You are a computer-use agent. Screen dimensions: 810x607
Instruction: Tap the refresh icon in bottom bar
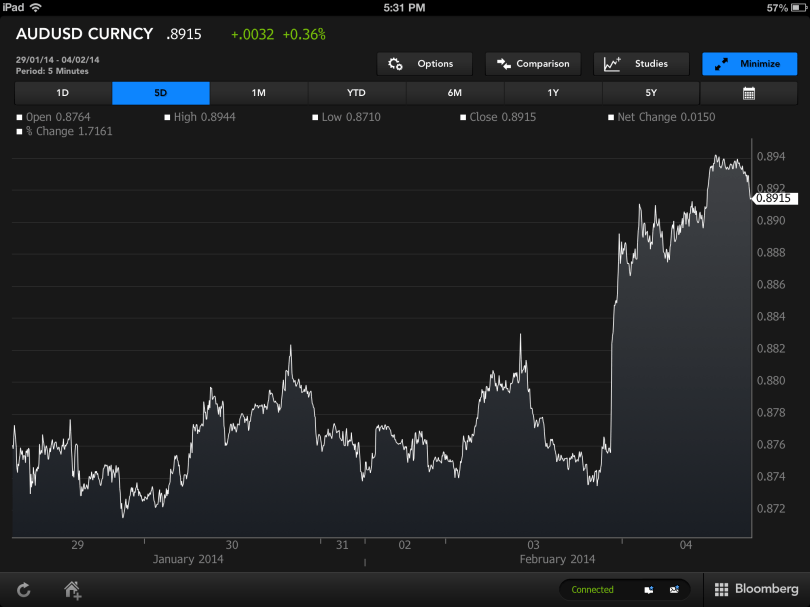point(23,589)
